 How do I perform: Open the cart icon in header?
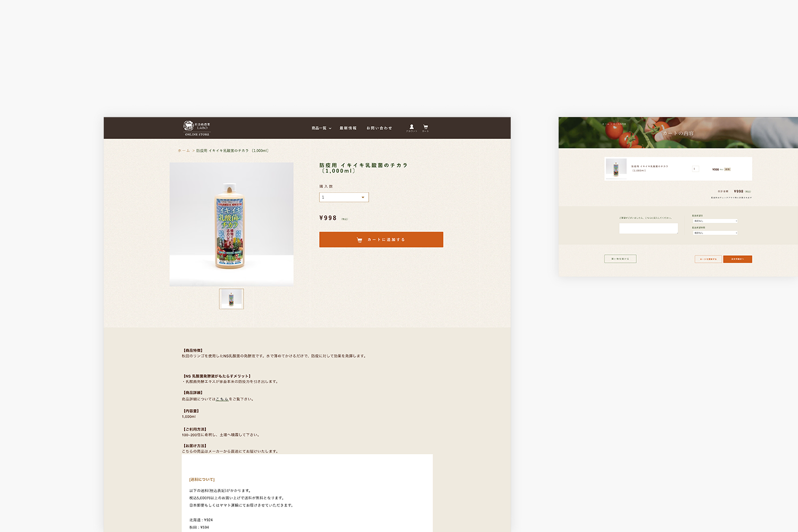[426, 128]
